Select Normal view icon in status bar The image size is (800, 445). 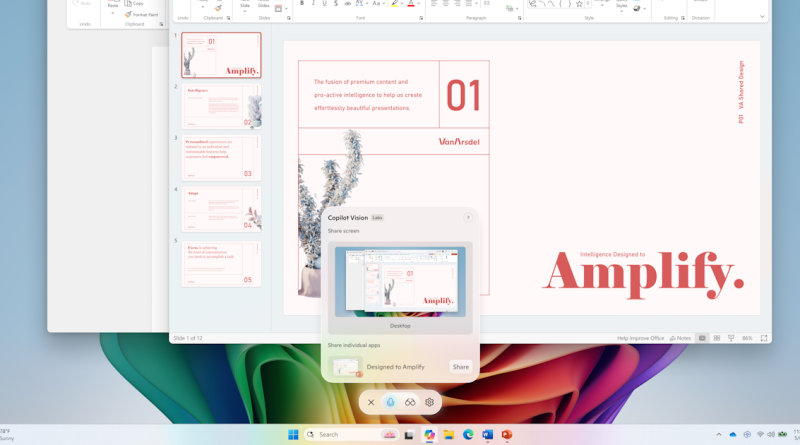(702, 338)
